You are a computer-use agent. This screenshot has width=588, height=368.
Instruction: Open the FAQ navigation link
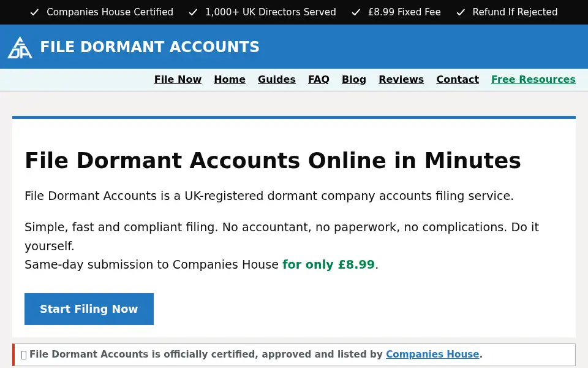(318, 80)
